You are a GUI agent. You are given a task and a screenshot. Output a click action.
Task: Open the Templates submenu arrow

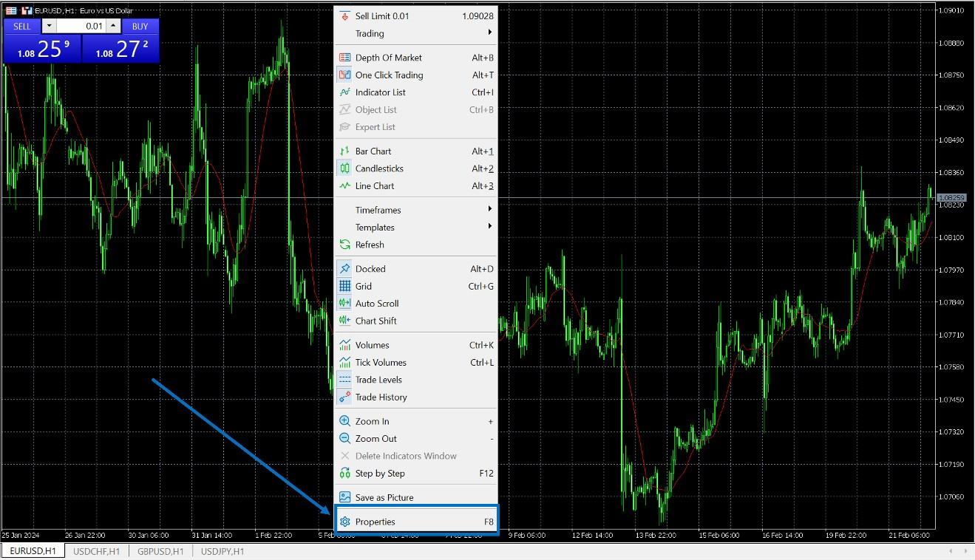[489, 227]
